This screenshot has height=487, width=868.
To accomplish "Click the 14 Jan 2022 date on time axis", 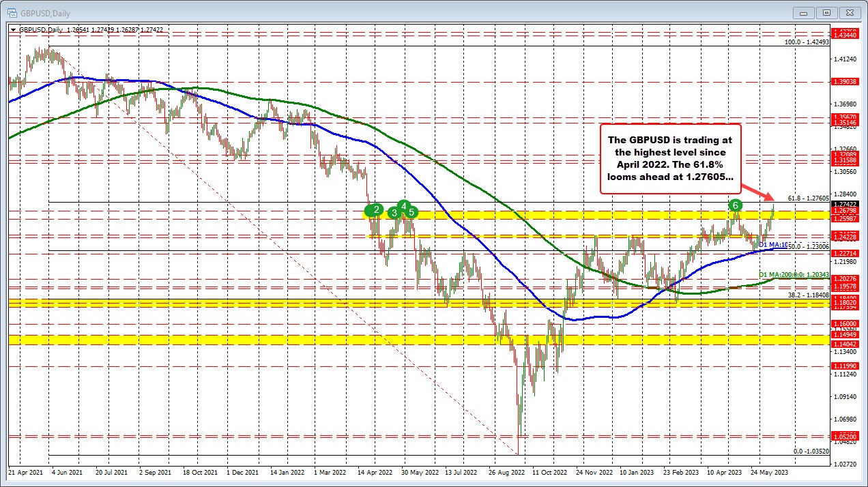I will (287, 471).
